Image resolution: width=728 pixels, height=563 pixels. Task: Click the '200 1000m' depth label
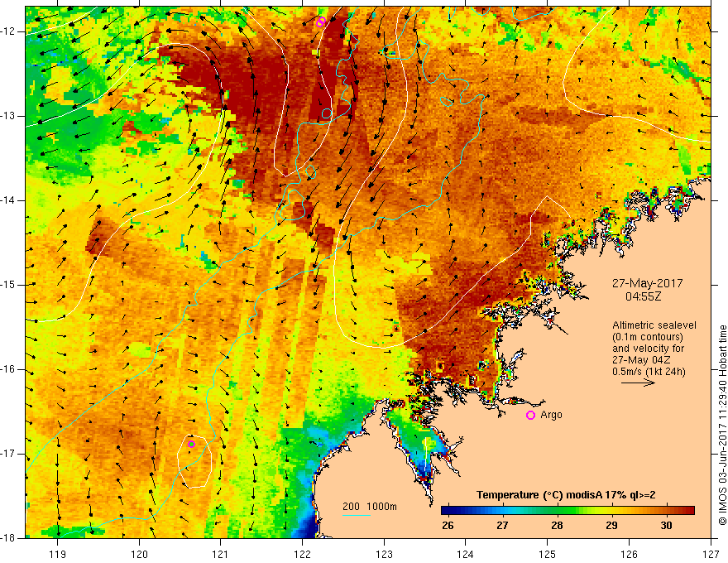click(370, 507)
